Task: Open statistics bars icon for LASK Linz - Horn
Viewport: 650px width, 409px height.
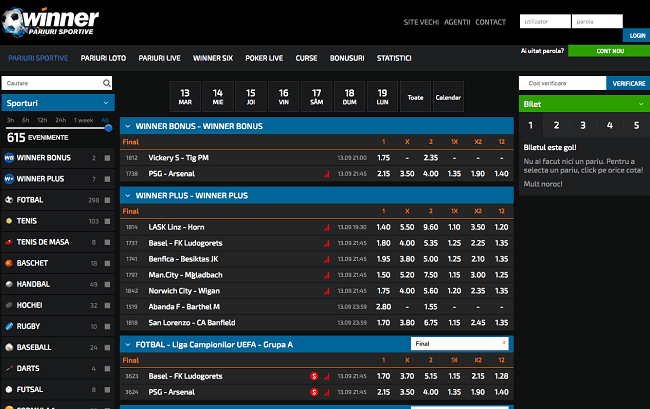Action: [x=326, y=227]
